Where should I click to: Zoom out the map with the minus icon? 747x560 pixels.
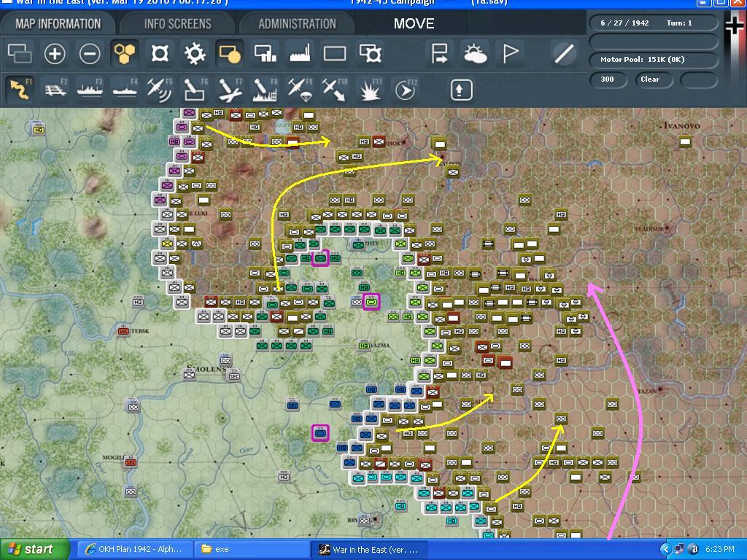click(x=90, y=53)
